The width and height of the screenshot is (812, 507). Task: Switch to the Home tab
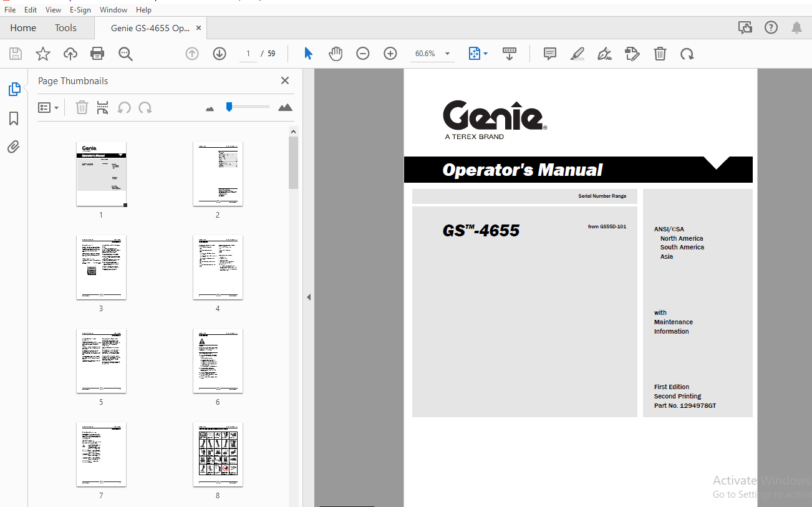click(23, 27)
